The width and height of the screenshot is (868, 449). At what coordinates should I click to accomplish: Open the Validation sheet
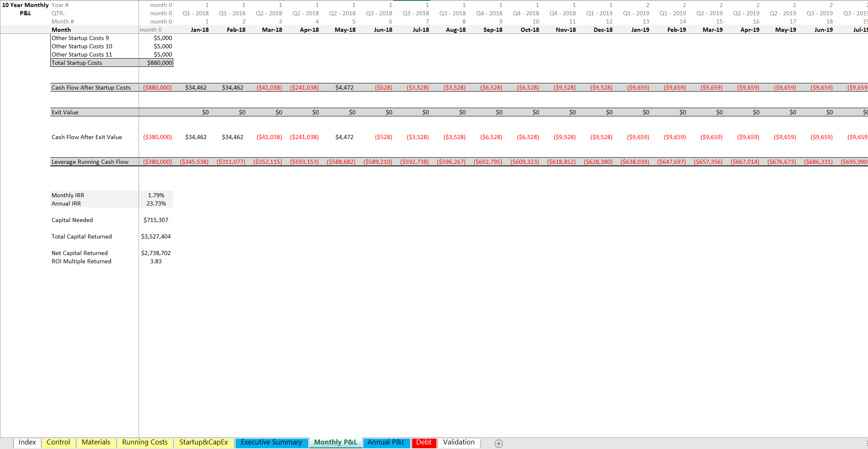pos(458,442)
